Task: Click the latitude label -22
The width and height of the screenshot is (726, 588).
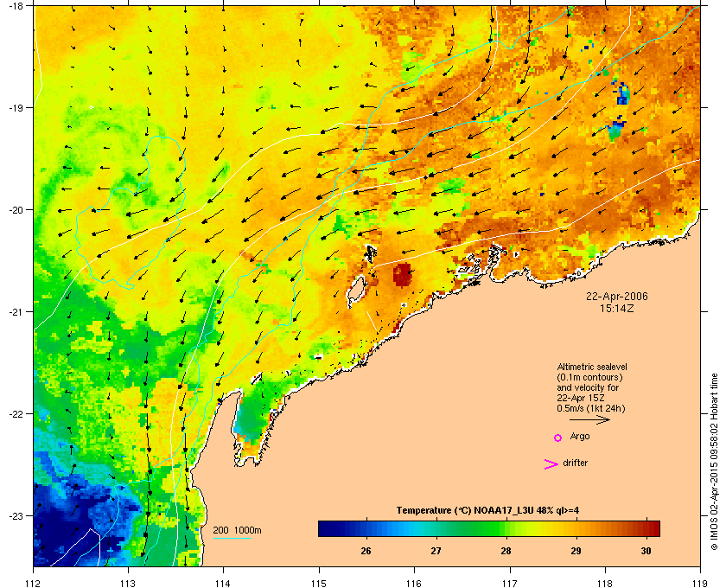Action: (16, 414)
